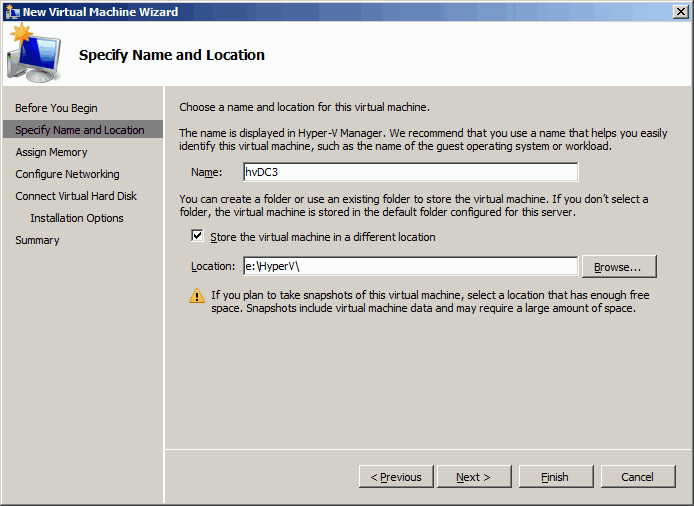This screenshot has width=694, height=506.
Task: Click the yellow warning triangle icon
Action: click(197, 296)
